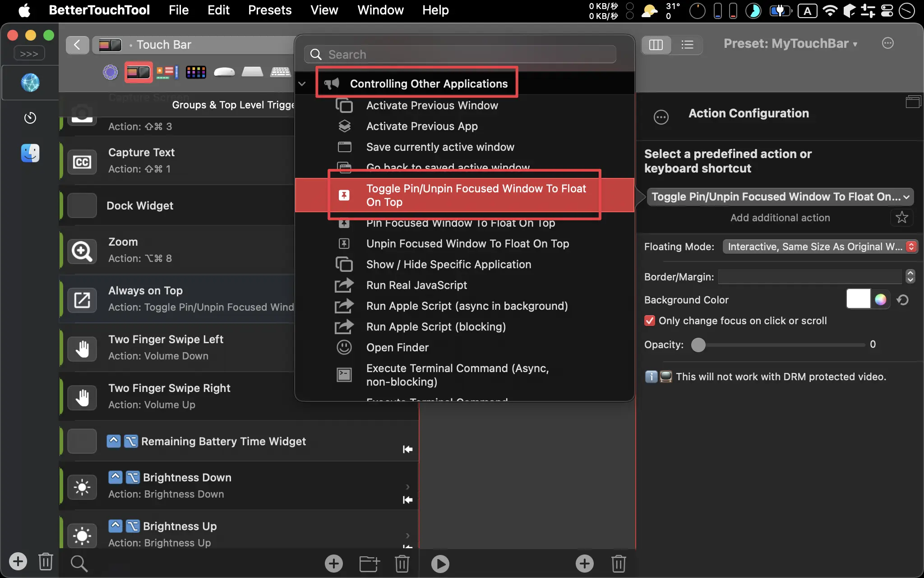Viewport: 924px width, 578px height.
Task: Select the Keyboard trigger icon
Action: coord(280,71)
